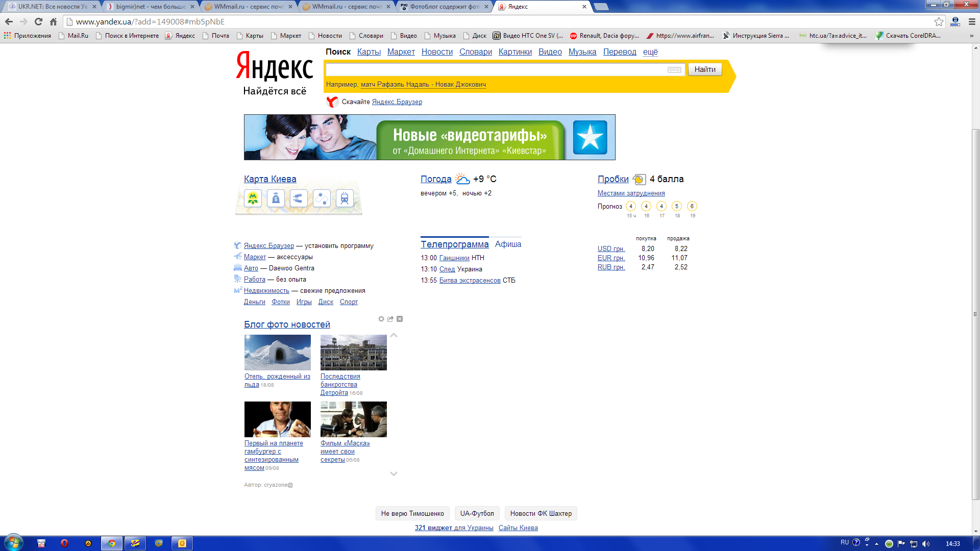Click the money bag exchange icon

[x=276, y=198]
